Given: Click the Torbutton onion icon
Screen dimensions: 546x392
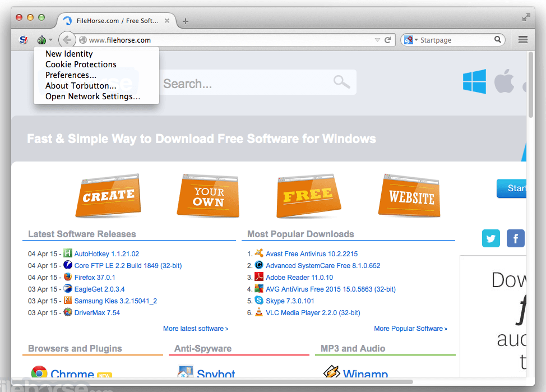Looking at the screenshot, I should [x=42, y=40].
